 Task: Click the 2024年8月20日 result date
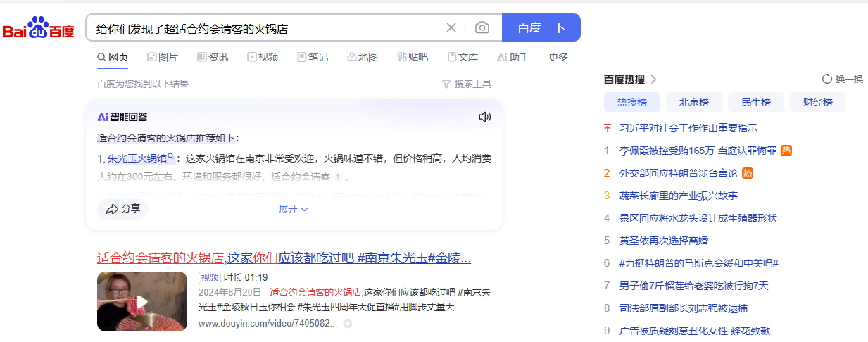pos(229,291)
